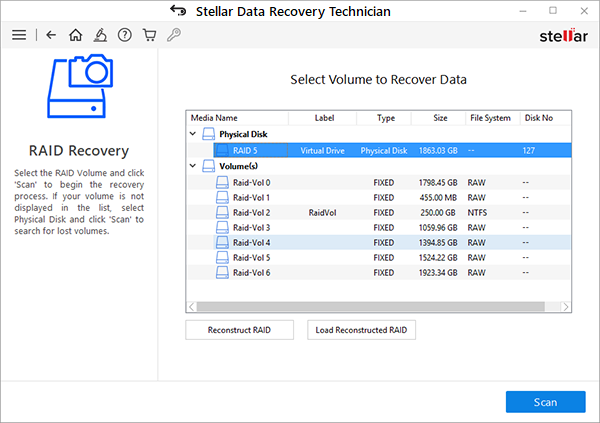
Task: Click the 1923.34 GB size cell
Action: [x=438, y=273]
